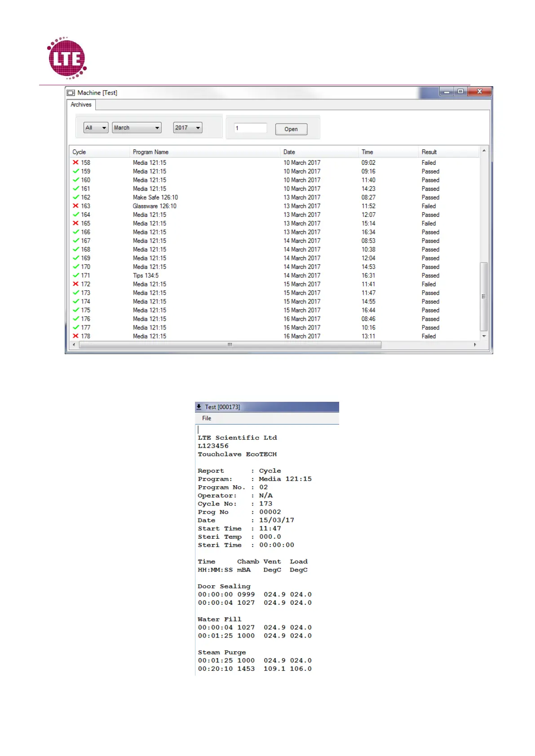
Task: Click the green tick icon for cycle 173
Action: pos(75,293)
